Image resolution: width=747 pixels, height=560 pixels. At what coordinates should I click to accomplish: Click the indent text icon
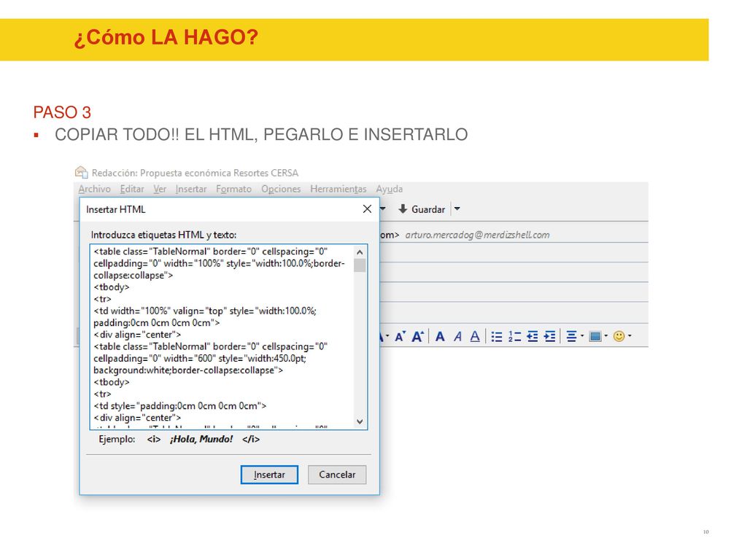point(550,337)
